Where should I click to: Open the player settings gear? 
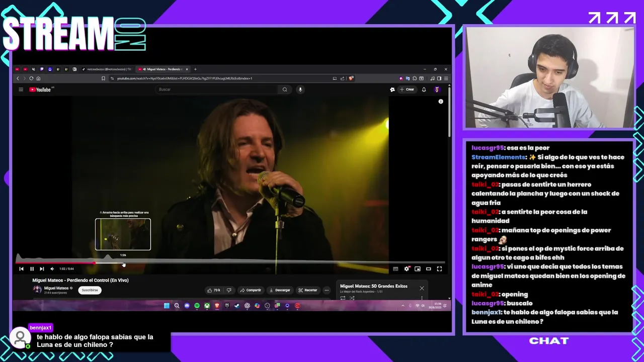tap(407, 269)
